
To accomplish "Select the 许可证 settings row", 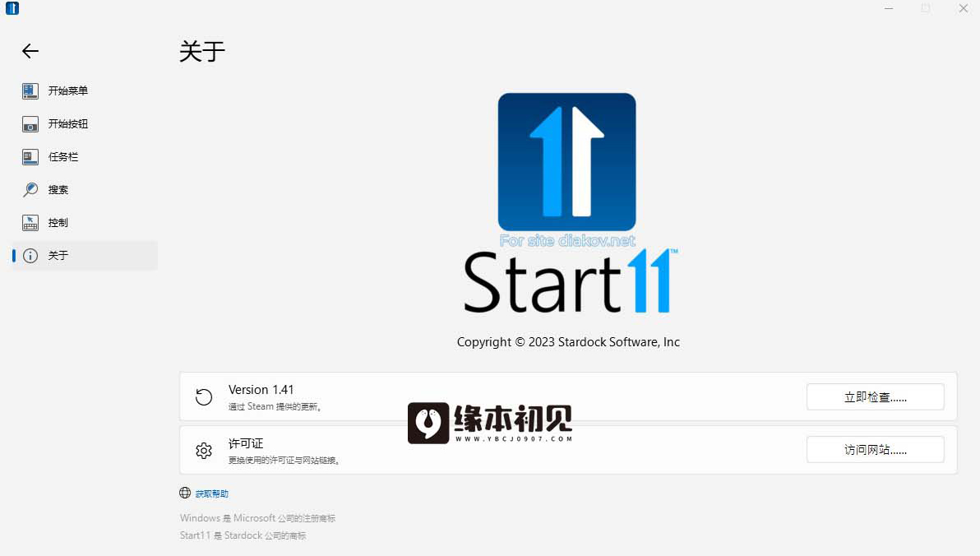I will (x=568, y=450).
